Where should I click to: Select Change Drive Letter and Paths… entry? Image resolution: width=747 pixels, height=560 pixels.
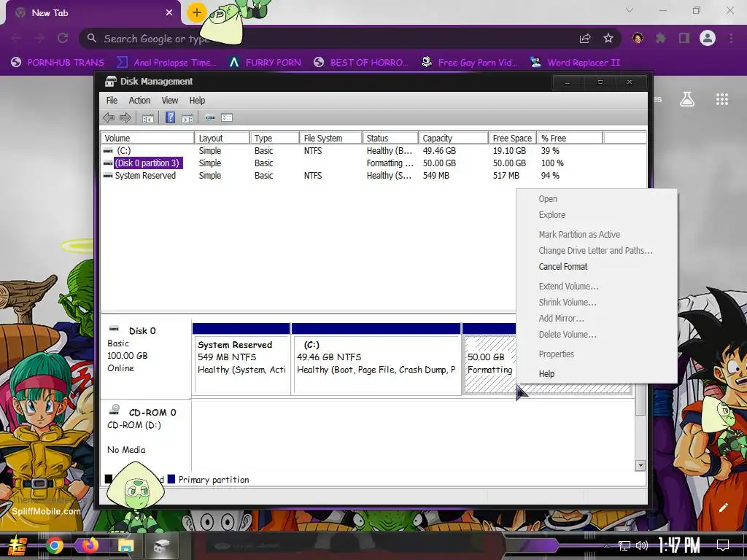tap(597, 251)
